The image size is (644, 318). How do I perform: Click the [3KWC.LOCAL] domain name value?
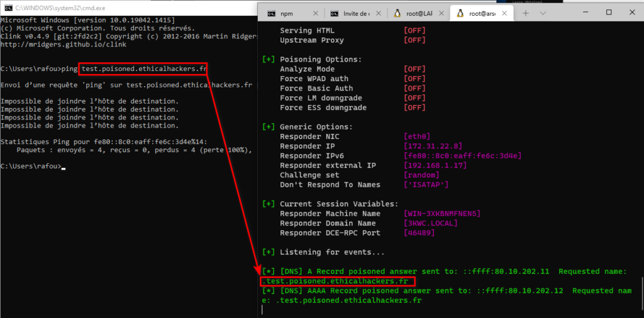point(431,223)
